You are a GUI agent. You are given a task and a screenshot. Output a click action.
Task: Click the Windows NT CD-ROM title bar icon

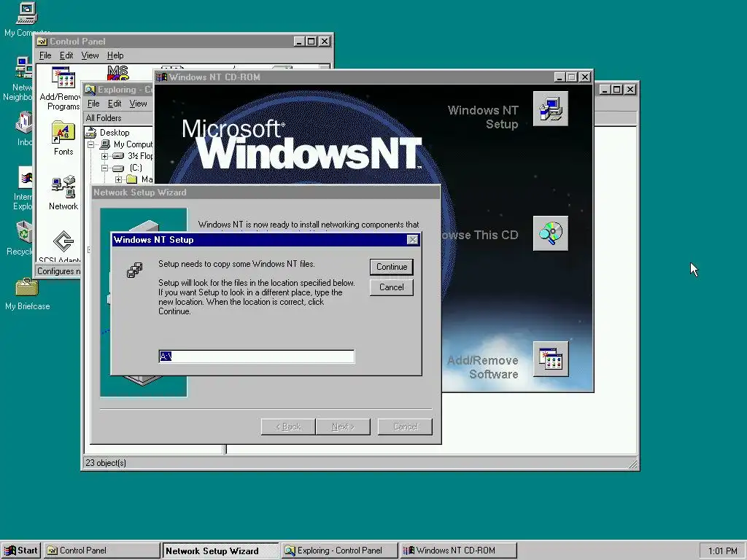(x=162, y=77)
